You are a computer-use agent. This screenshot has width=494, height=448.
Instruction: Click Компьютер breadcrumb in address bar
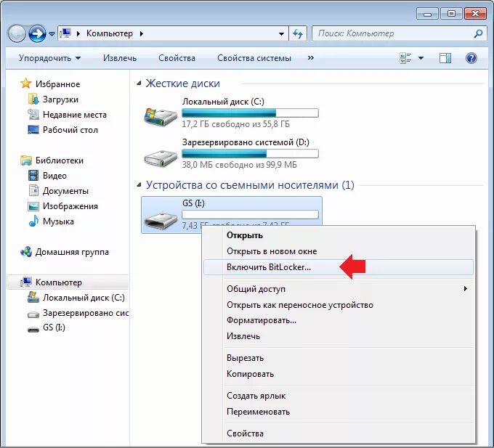click(109, 33)
